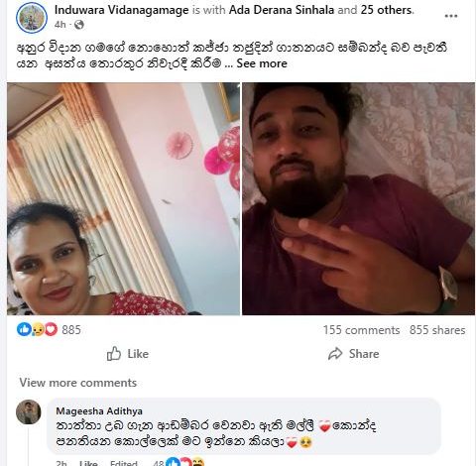Click the red heart reaction icon beside 885
This screenshot has height=466, width=476.
point(51,329)
